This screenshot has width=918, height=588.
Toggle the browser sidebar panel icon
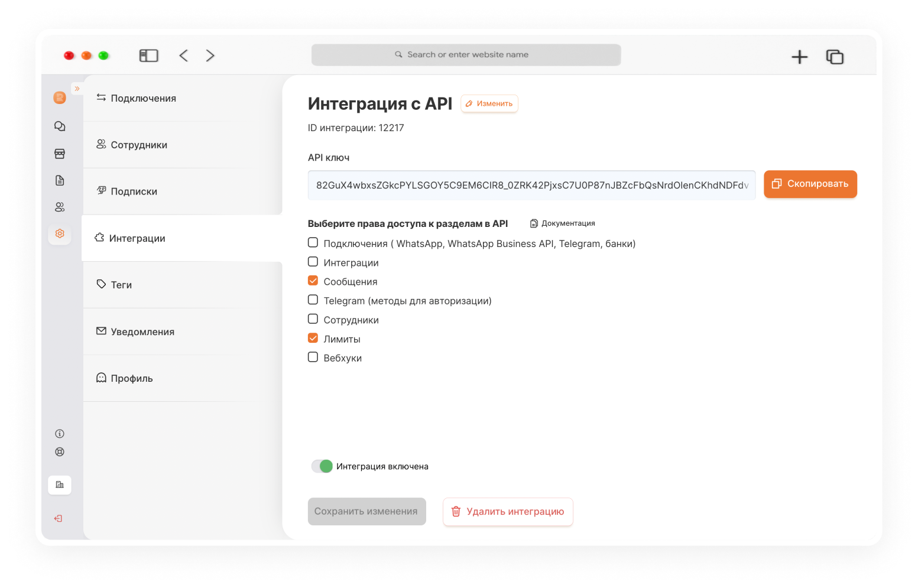149,56
